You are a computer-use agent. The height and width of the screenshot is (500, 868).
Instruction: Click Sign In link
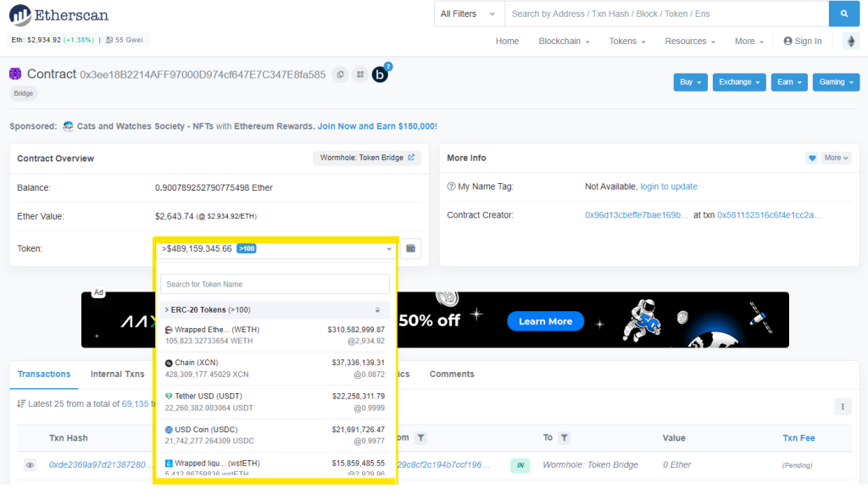[808, 41]
